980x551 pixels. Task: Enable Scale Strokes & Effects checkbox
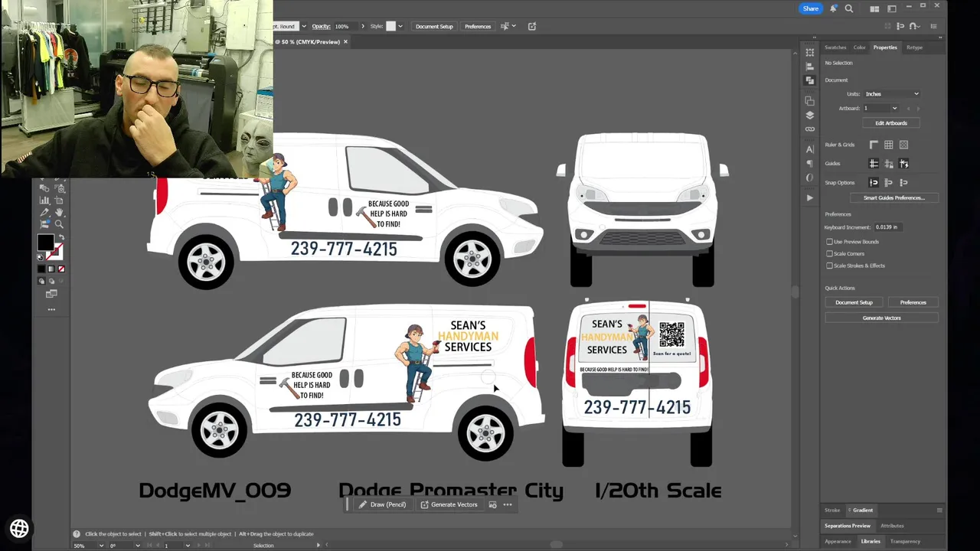click(x=829, y=266)
